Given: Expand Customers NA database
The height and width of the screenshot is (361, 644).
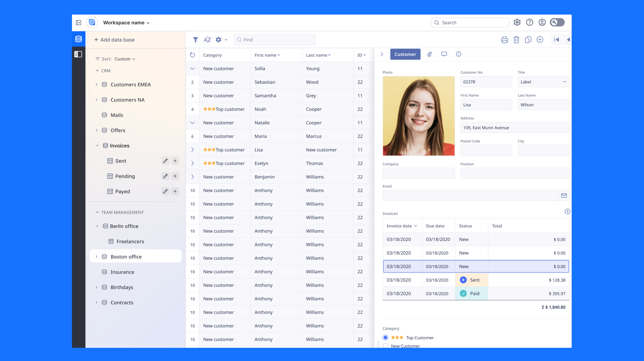Looking at the screenshot, I should click(96, 100).
